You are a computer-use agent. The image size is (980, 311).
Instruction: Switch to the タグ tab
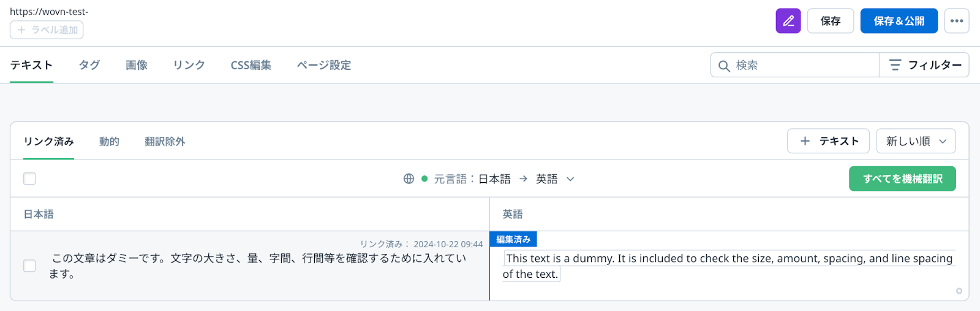pos(89,65)
